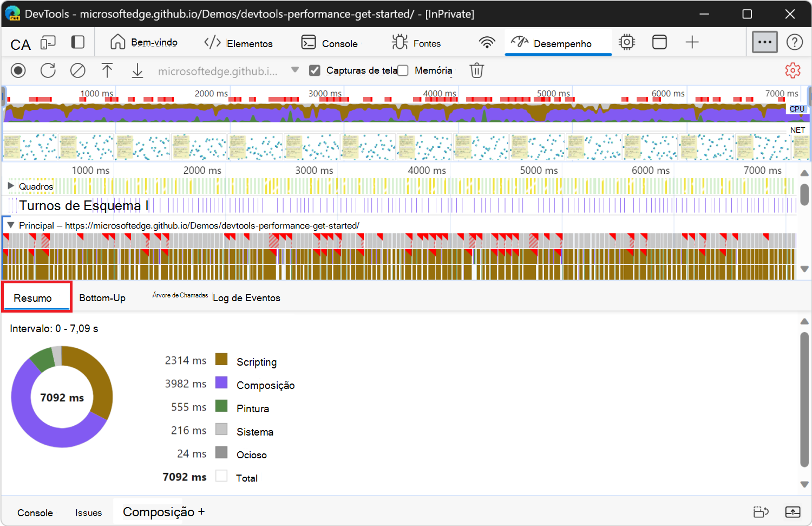This screenshot has width=812, height=526.
Task: Click the purple Composição color swatch
Action: [x=221, y=382]
